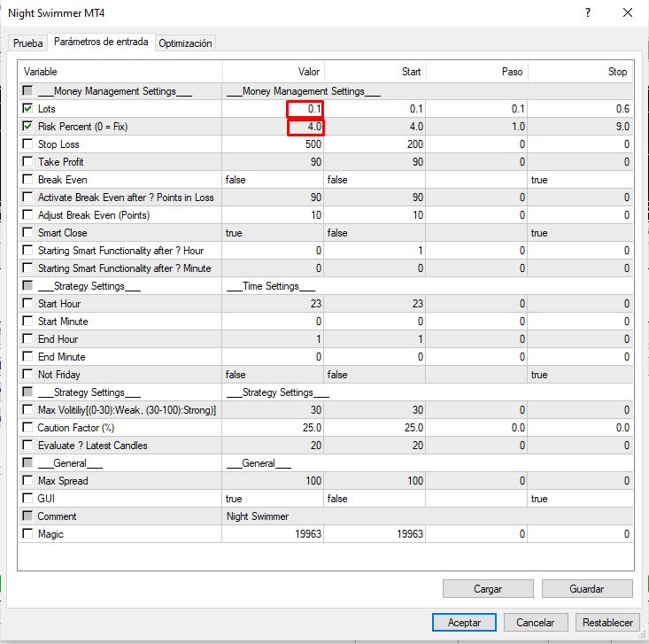Check the Break Even checkbox
The width and height of the screenshot is (649, 644).
[x=27, y=179]
